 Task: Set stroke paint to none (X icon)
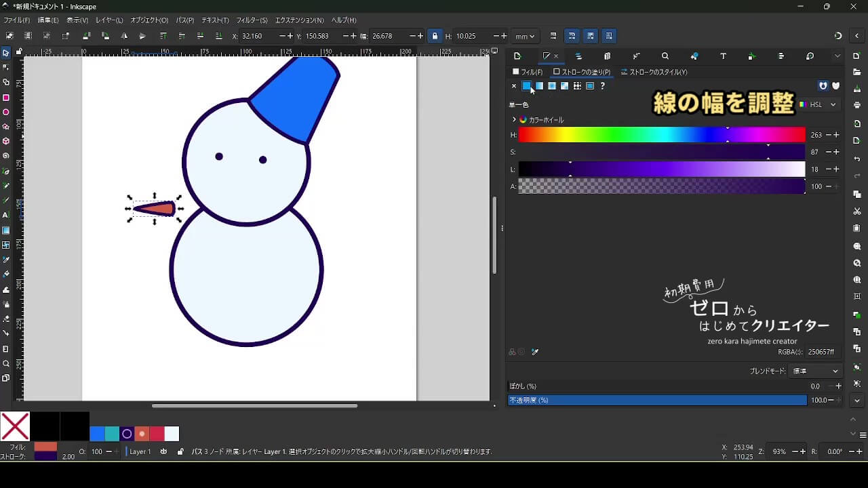point(513,86)
